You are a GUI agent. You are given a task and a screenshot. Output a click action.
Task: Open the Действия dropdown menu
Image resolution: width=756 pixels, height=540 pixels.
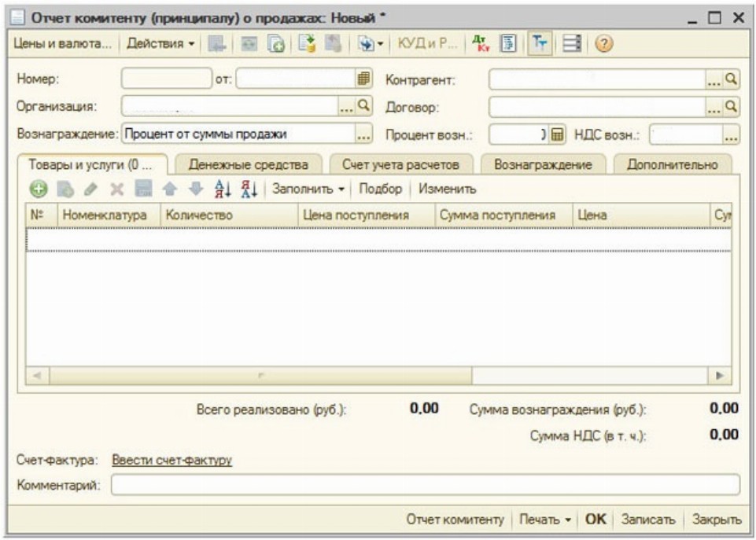pos(160,44)
